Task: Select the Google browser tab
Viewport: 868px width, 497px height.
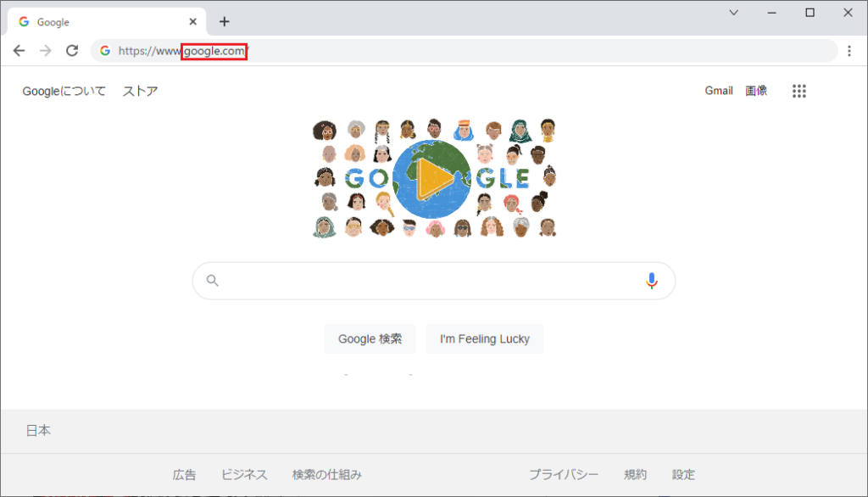Action: [107, 21]
